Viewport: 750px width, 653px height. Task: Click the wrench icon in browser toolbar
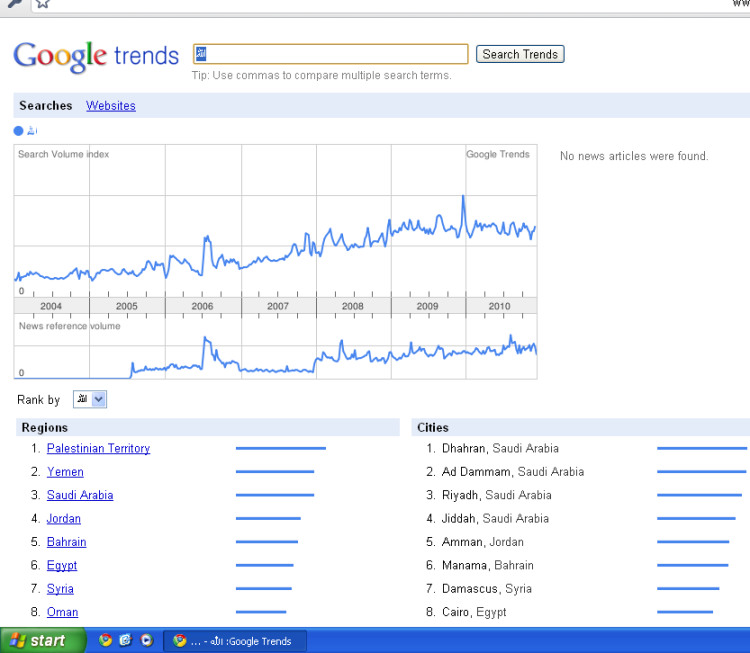(x=14, y=3)
